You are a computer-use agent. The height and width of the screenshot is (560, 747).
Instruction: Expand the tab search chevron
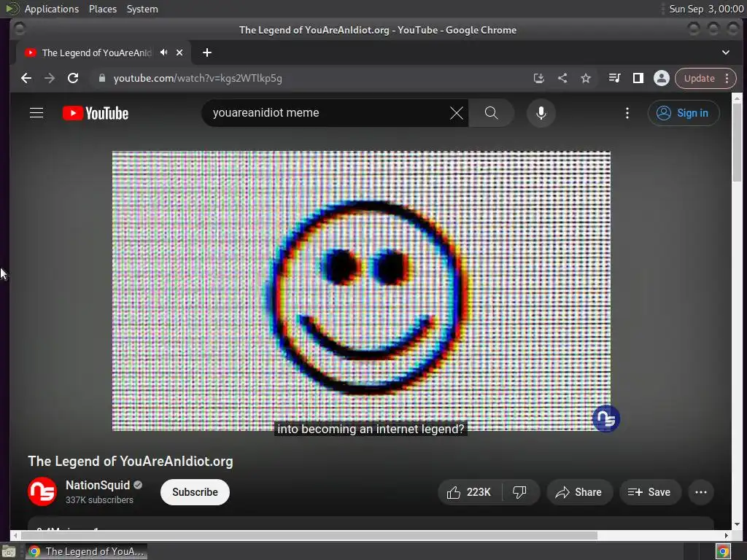click(726, 52)
